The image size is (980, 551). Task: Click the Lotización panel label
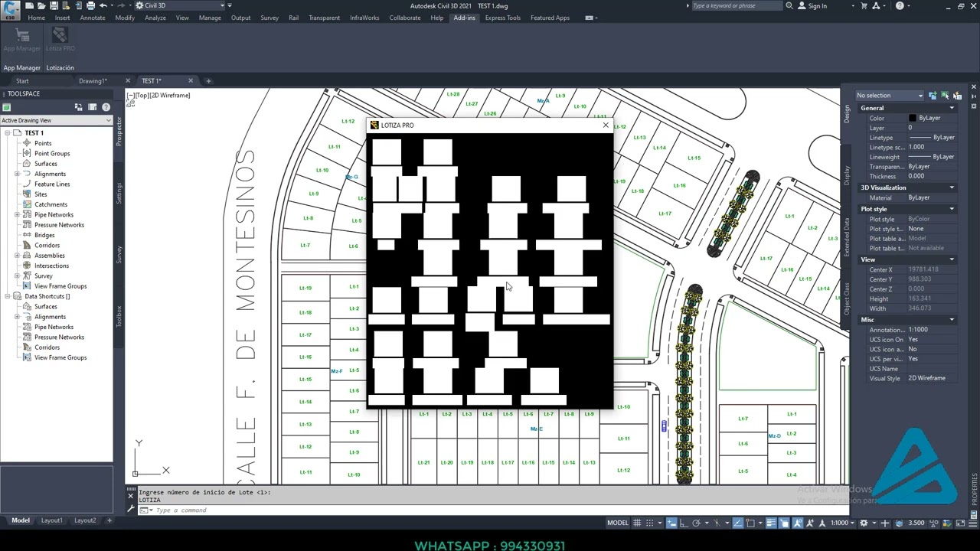pyautogui.click(x=60, y=67)
